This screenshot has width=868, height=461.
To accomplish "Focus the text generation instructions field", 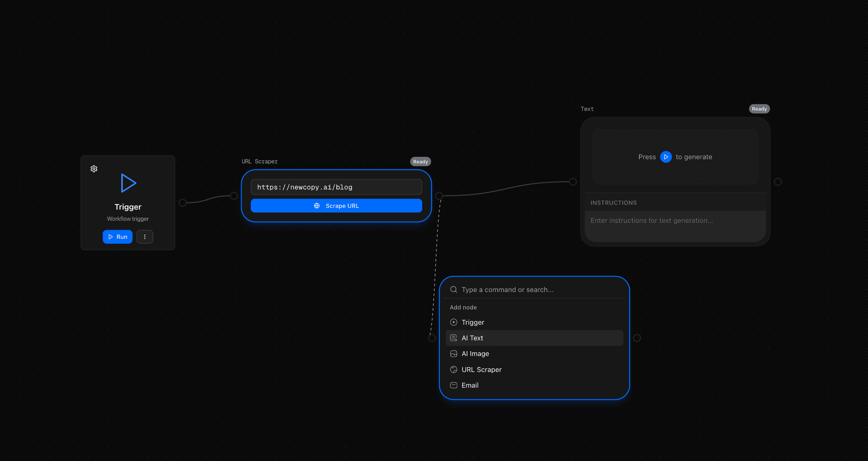I will [x=675, y=226].
